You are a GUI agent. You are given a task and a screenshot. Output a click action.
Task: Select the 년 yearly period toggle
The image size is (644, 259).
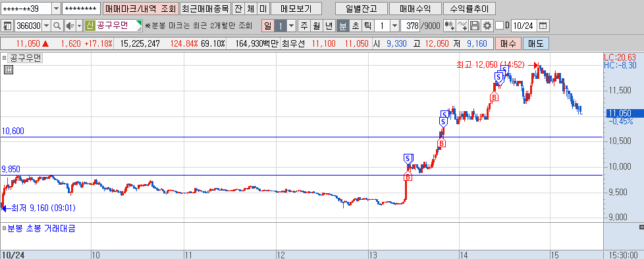(329, 26)
